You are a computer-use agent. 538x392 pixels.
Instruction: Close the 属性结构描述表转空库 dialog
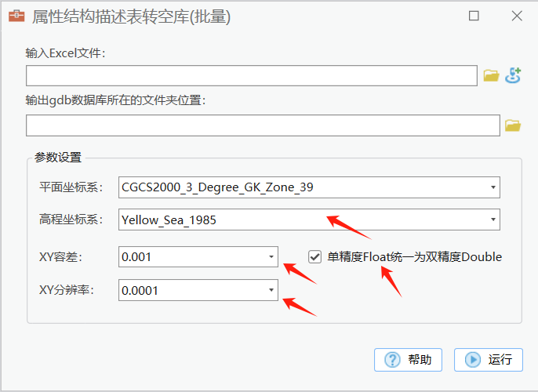517,16
